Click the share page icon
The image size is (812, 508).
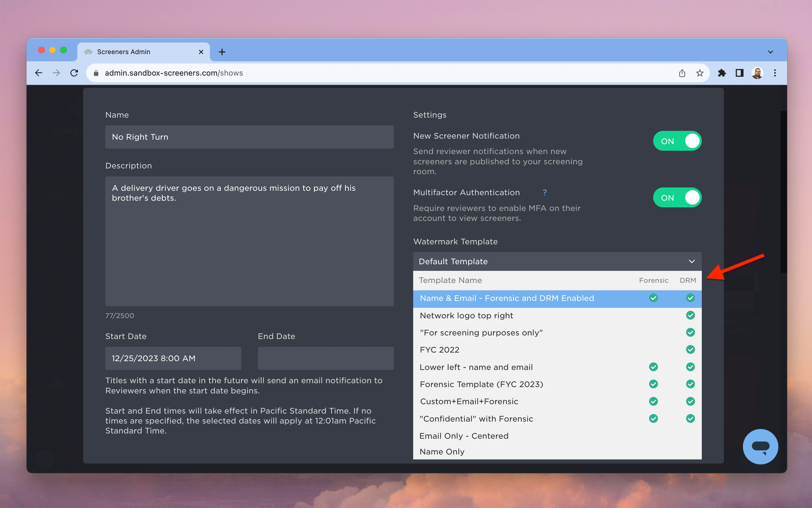point(682,73)
